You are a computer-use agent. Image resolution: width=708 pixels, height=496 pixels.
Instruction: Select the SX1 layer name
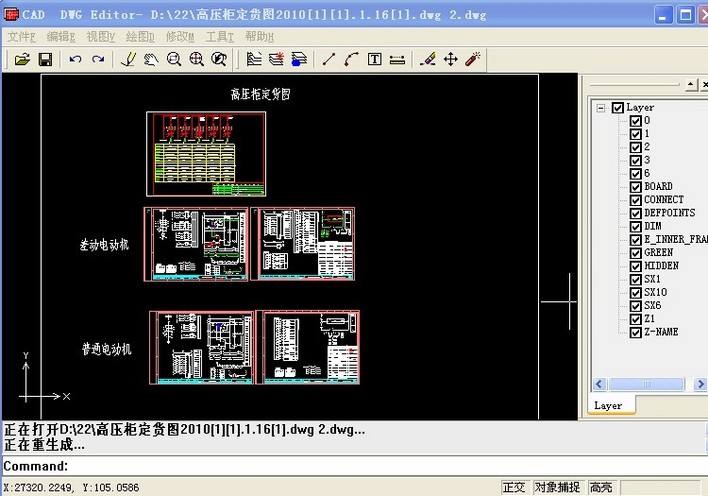(x=652, y=279)
